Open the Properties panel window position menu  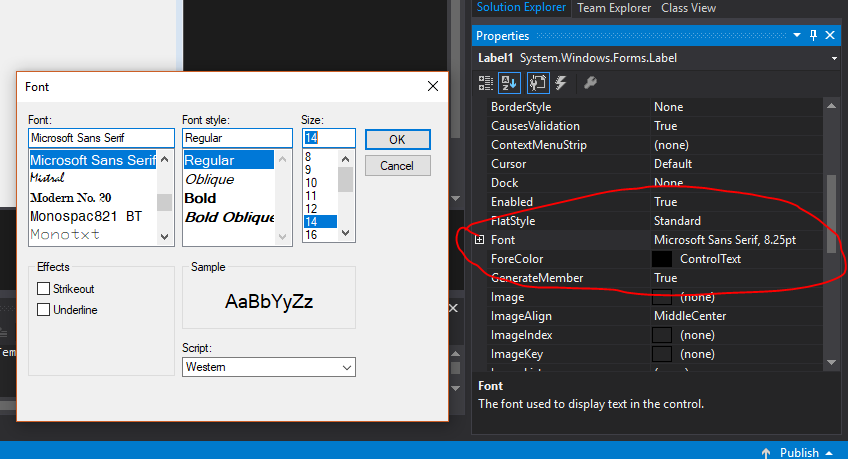[797, 36]
